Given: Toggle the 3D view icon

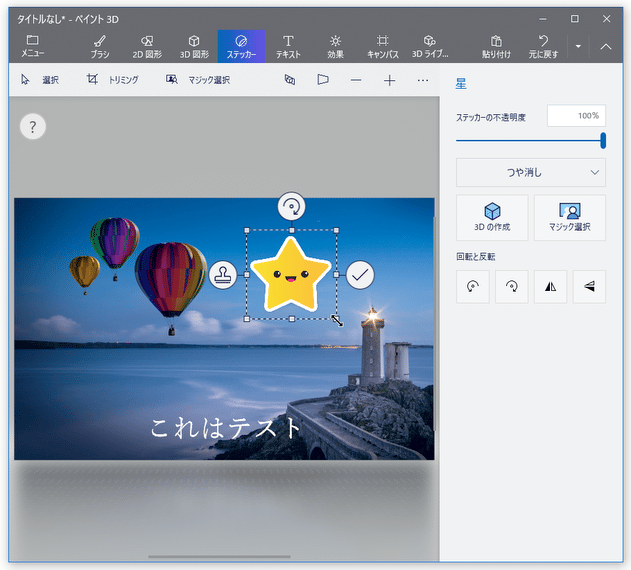Looking at the screenshot, I should click(290, 80).
